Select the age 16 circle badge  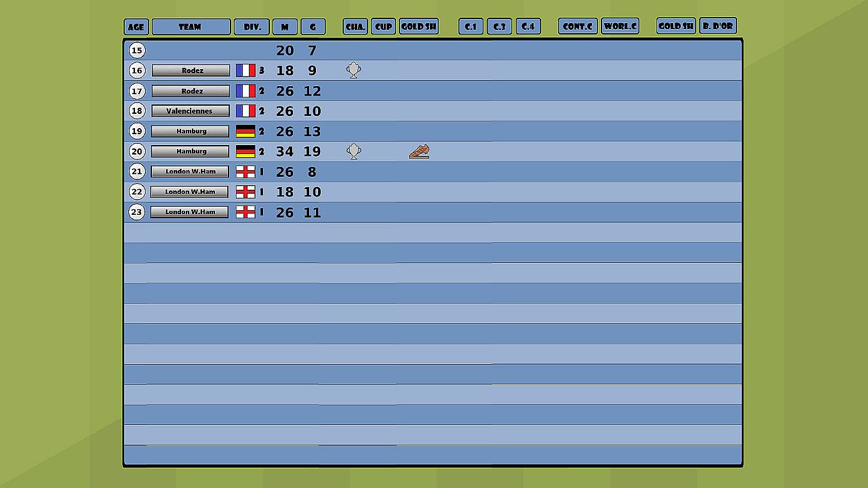point(137,70)
